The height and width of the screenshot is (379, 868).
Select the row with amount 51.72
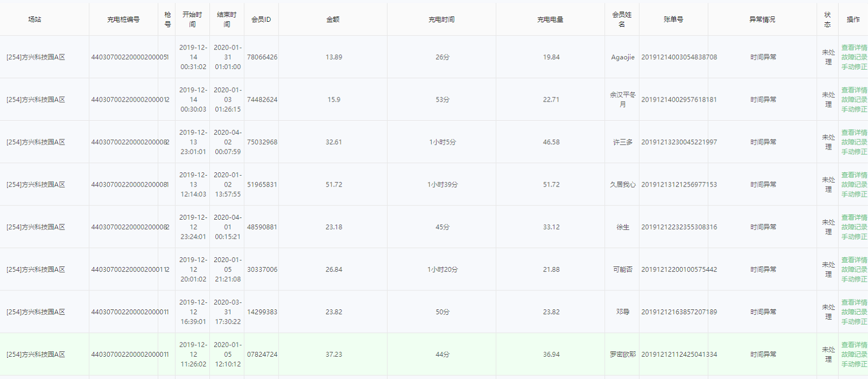tap(334, 184)
